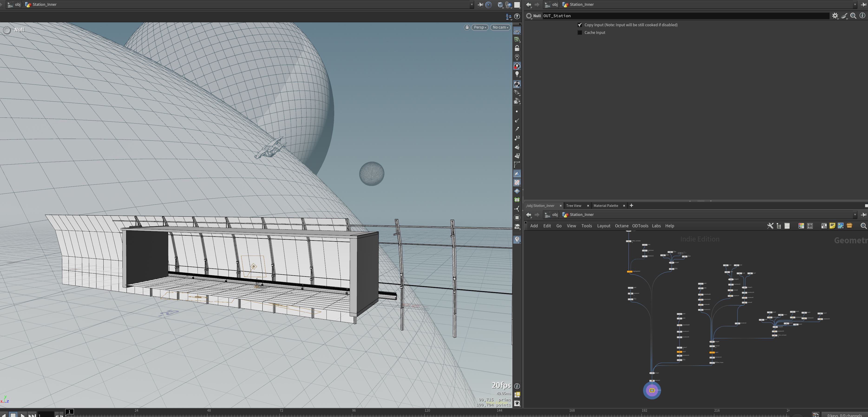Click the sticky note icon in network toolbar

tap(832, 226)
